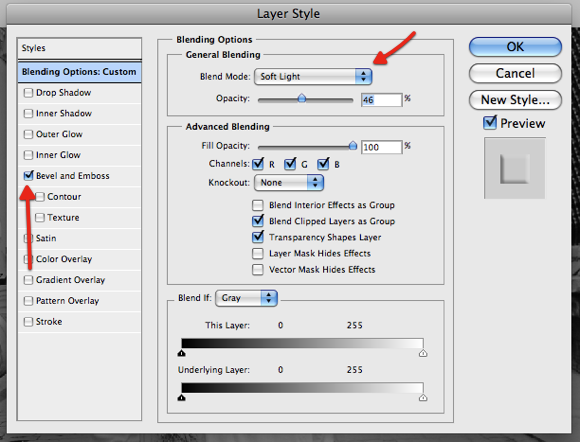The image size is (580, 442).
Task: Open the Blend If Gray dropdown
Action: (246, 298)
